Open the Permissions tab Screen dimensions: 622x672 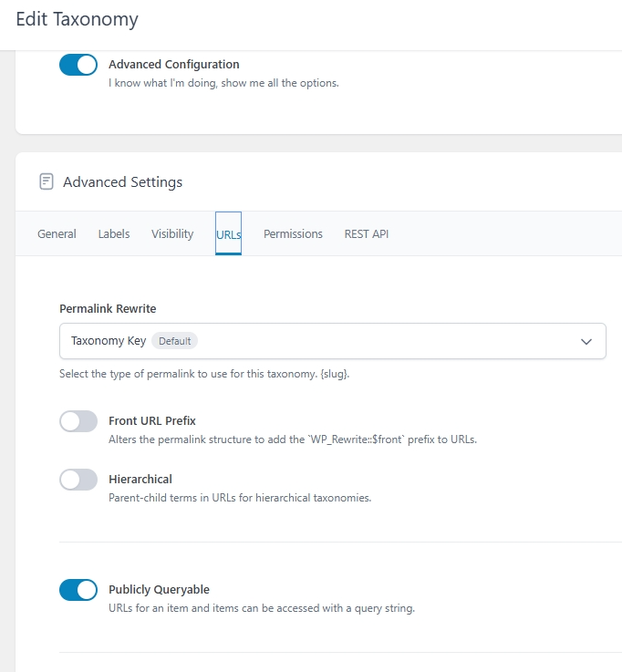click(x=293, y=234)
